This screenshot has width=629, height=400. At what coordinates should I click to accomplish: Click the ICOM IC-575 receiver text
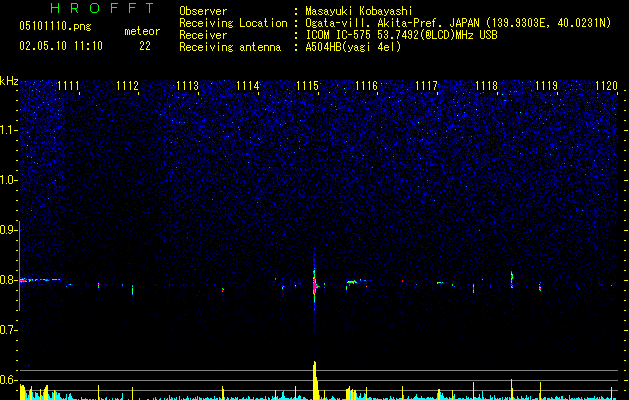click(401, 35)
